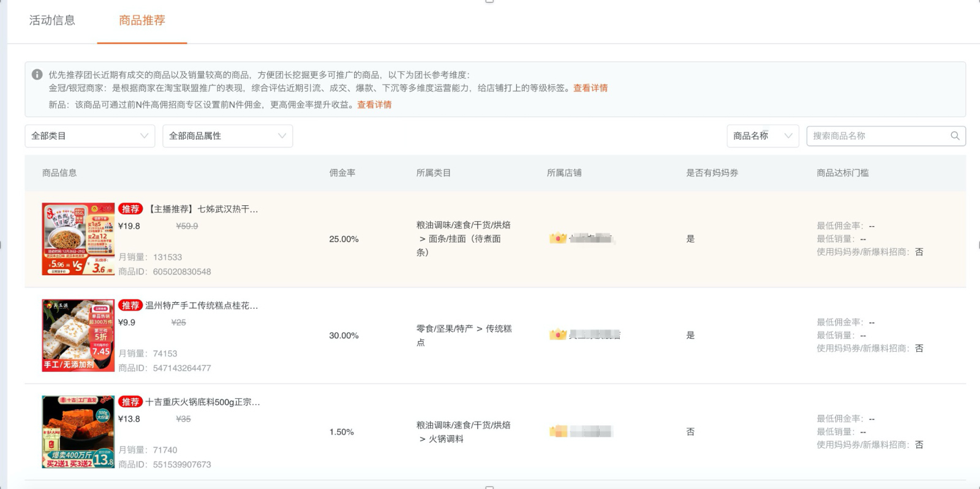980x489 pixels.
Task: Open the 全部类目 category dropdown
Action: click(x=89, y=136)
